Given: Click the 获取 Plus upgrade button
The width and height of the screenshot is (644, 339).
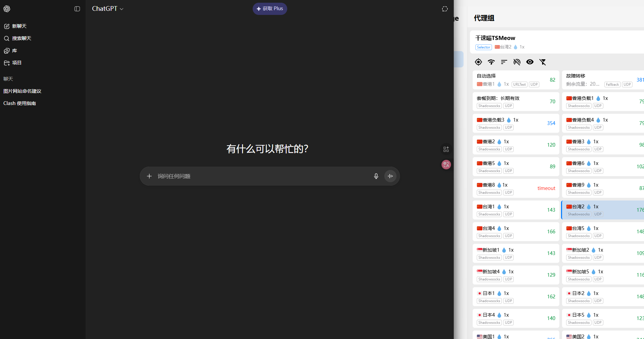Looking at the screenshot, I should [270, 9].
